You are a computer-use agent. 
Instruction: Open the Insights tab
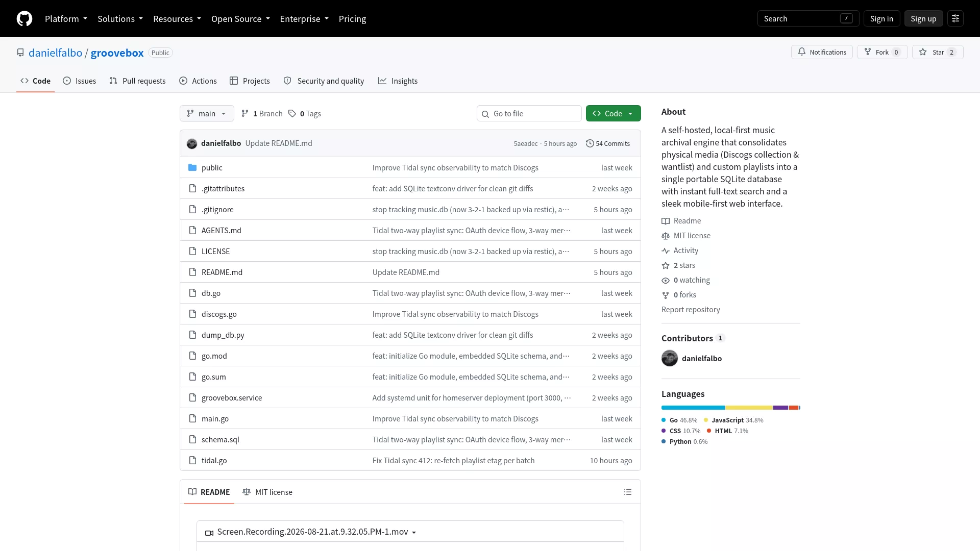[398, 81]
